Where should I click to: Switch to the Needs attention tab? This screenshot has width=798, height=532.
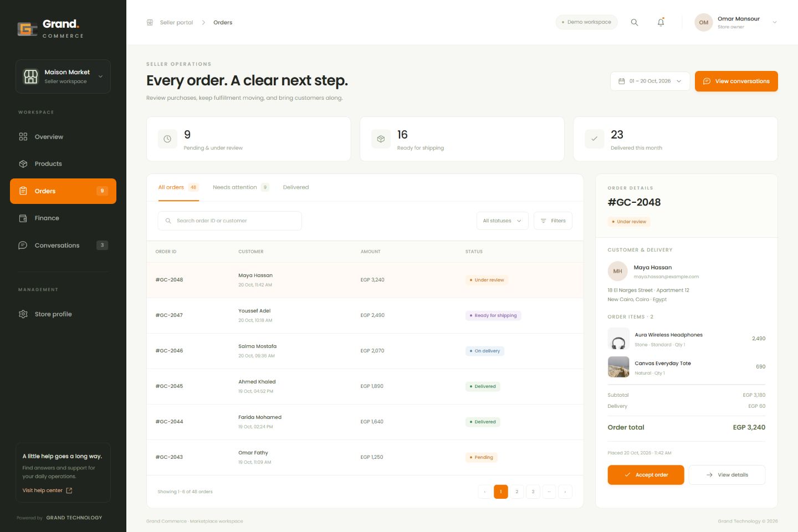tap(241, 187)
